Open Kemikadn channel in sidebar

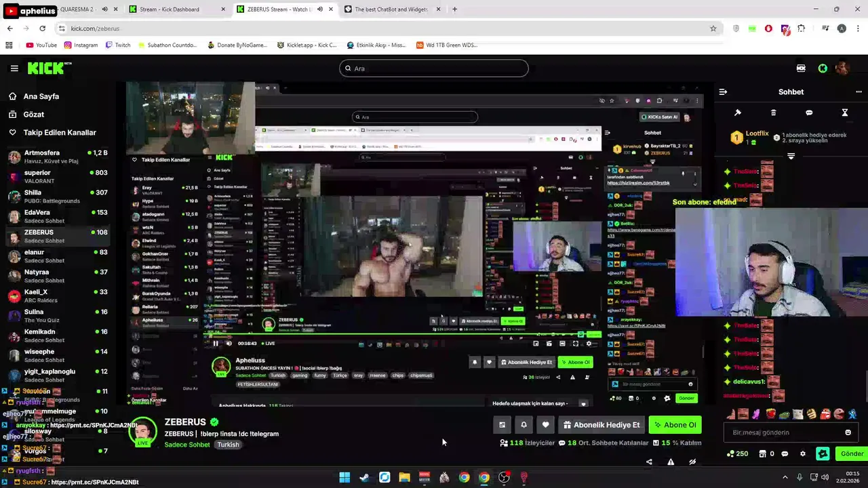tap(58, 335)
